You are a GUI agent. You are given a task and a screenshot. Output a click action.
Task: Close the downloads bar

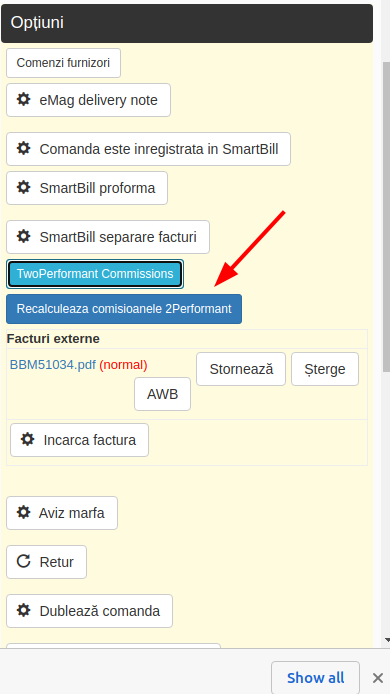point(378,678)
